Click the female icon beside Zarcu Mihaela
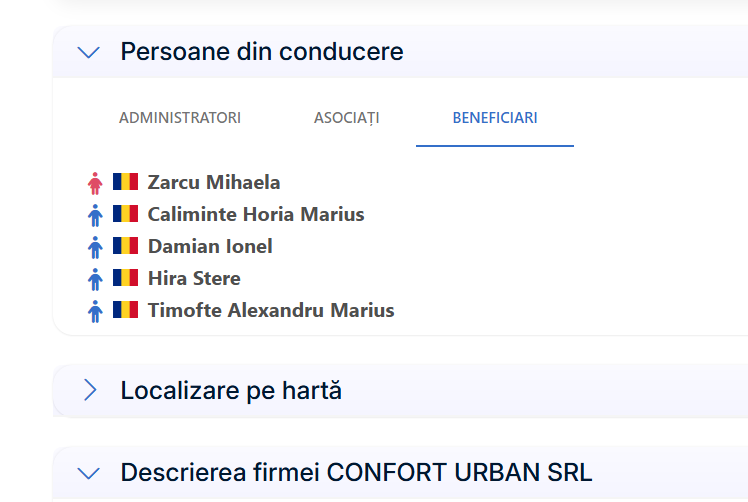This screenshot has width=748, height=502. (95, 183)
